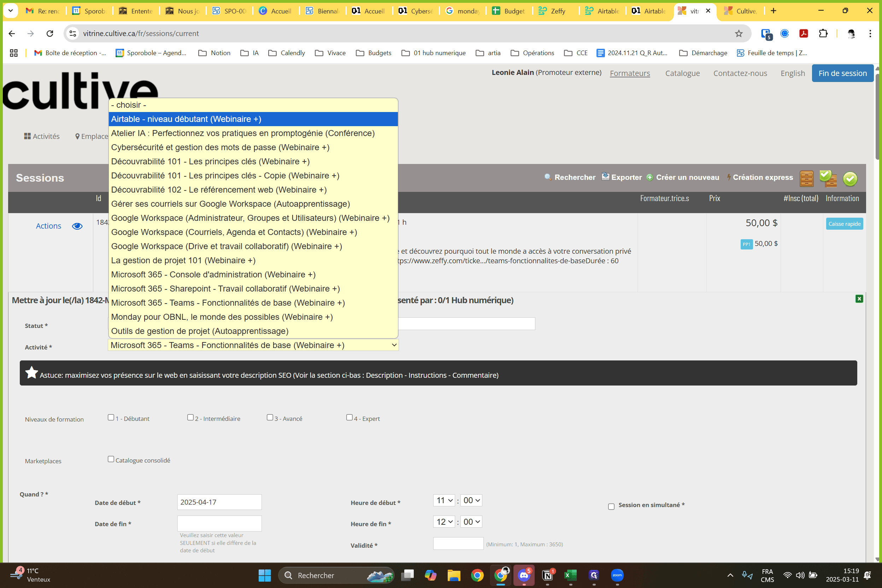Image resolution: width=882 pixels, height=588 pixels.
Task: Choose Airtable - niveau débutant option
Action: 253,119
